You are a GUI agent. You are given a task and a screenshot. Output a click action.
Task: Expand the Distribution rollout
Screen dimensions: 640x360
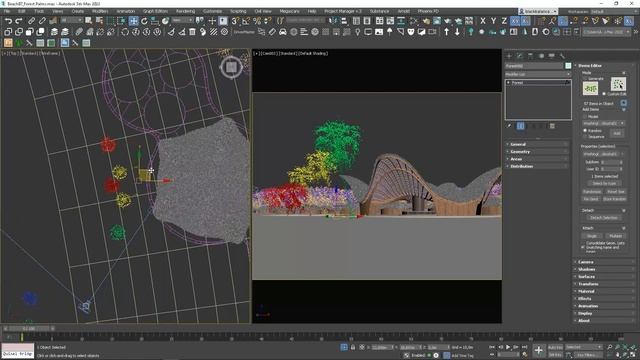tap(537, 167)
